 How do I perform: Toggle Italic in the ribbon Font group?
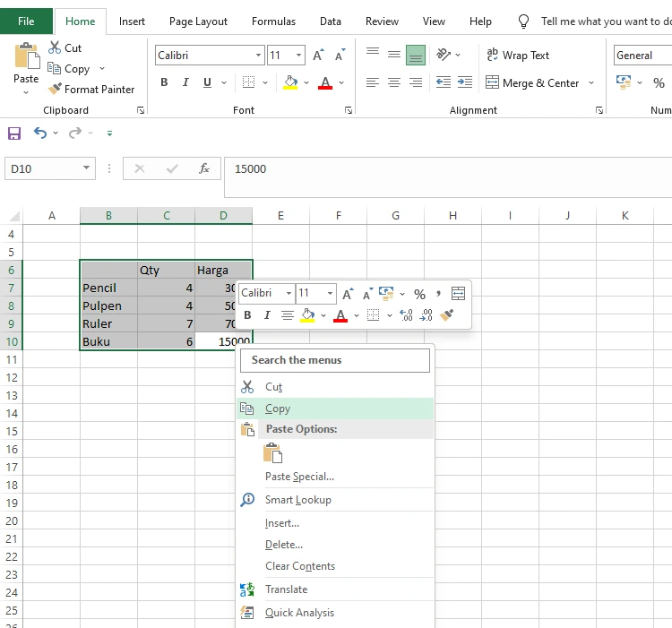tap(185, 82)
